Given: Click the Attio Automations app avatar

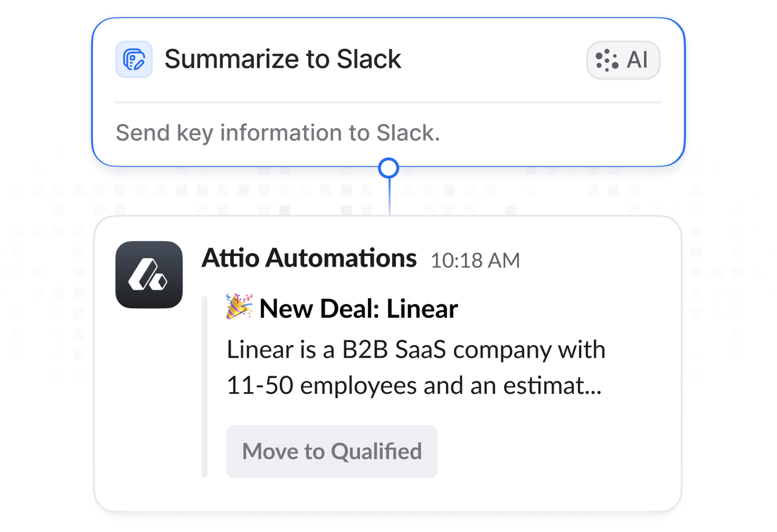Looking at the screenshot, I should tap(149, 275).
